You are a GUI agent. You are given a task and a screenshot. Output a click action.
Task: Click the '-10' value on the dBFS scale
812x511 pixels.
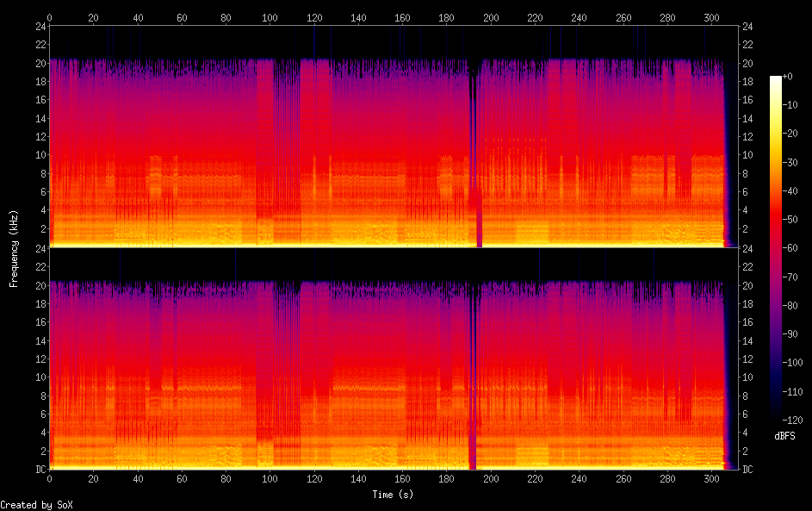790,104
